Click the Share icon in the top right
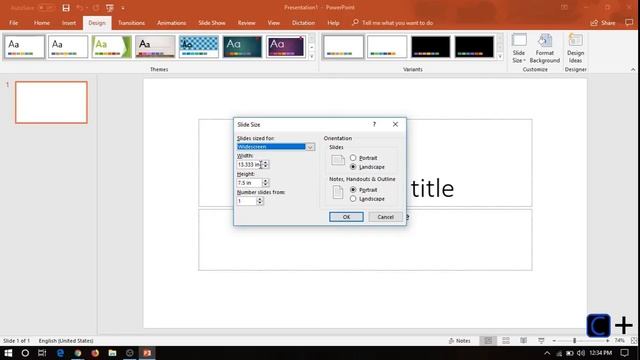Viewport: 640px width, 360px height. click(602, 23)
